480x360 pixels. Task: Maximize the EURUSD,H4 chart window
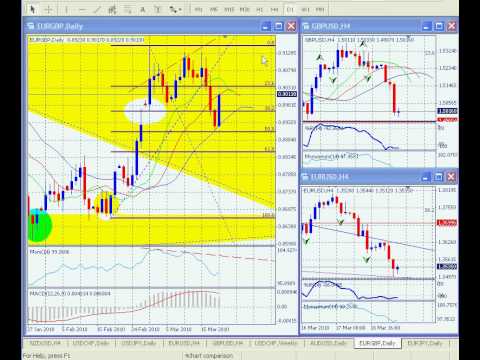(438, 177)
